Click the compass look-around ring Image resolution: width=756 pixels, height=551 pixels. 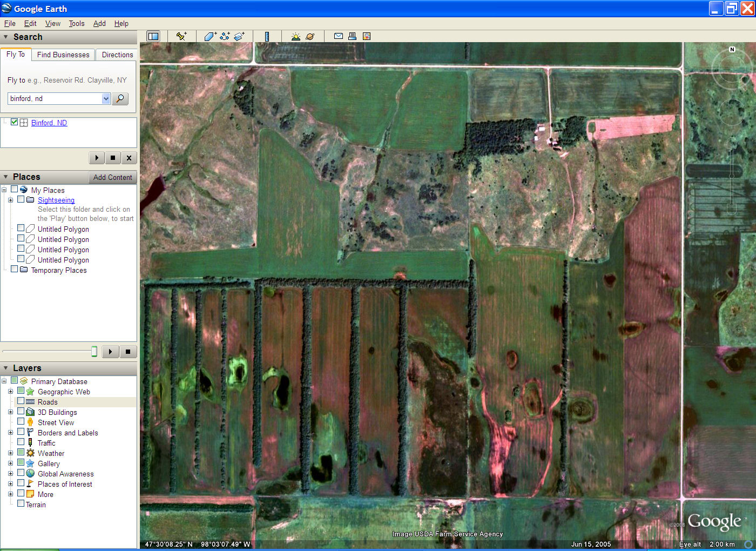(x=732, y=69)
